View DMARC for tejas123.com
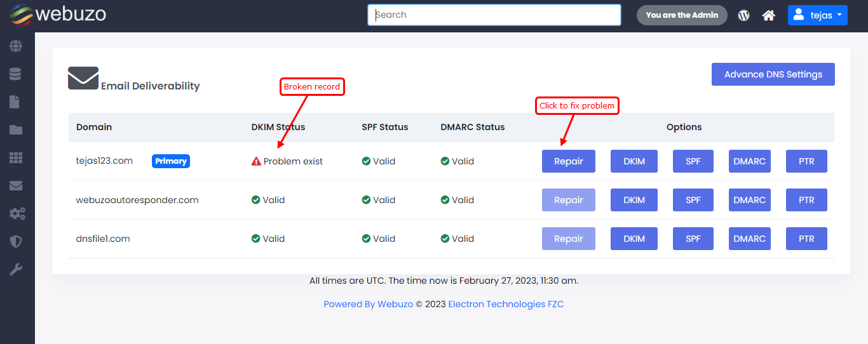 (x=749, y=161)
